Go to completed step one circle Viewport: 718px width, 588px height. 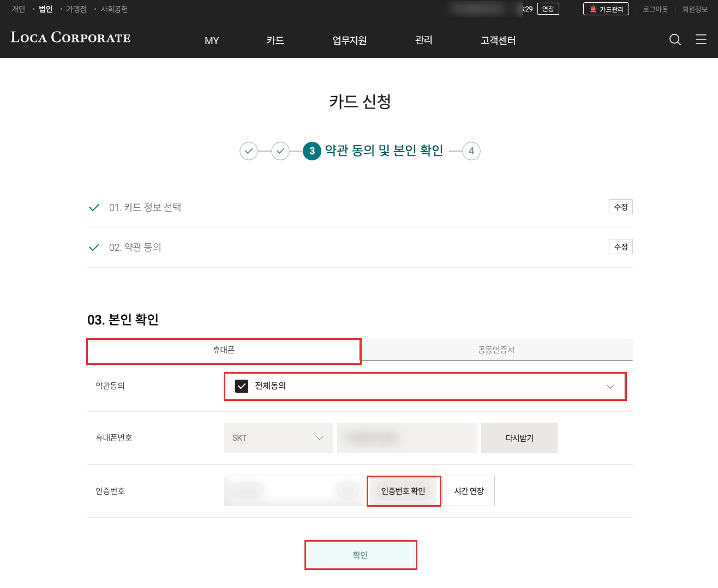pos(249,151)
